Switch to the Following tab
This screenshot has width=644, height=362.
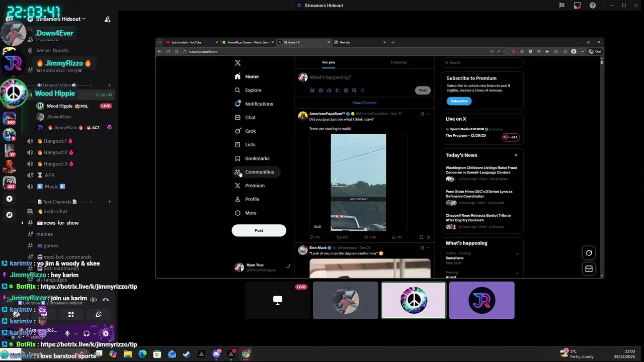point(398,62)
